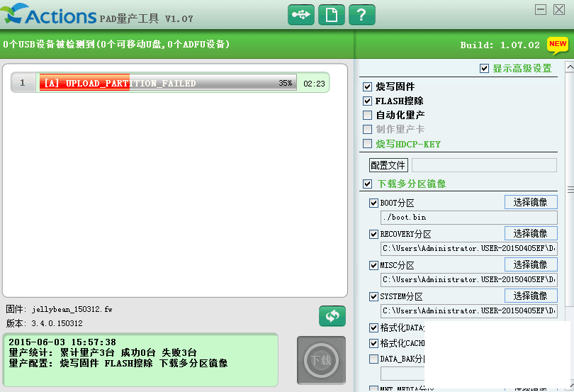This screenshot has width=574, height=392.
Task: Click the green refresh arrows icon
Action: coord(332,316)
